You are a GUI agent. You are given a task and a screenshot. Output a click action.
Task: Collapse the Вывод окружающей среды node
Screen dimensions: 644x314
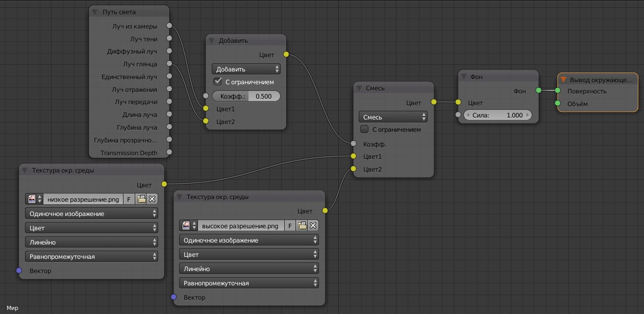click(563, 80)
